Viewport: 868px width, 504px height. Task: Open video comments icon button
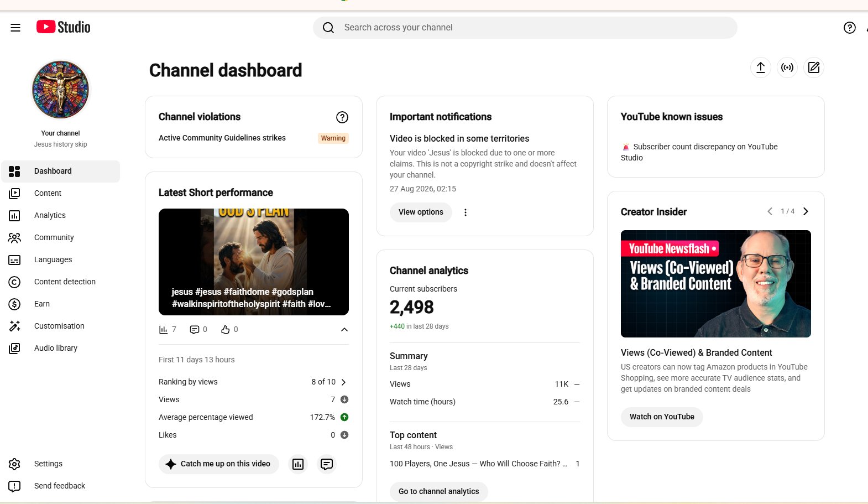pyautogui.click(x=327, y=464)
